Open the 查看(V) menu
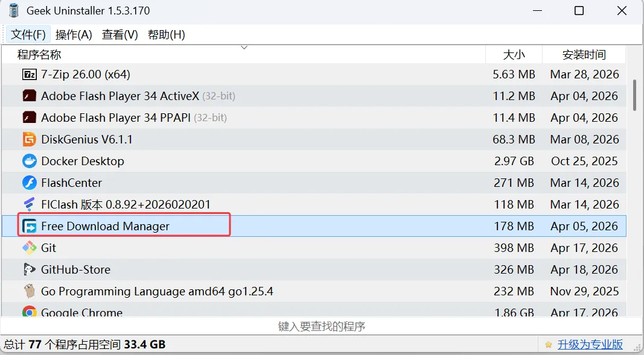This screenshot has width=644, height=355. pyautogui.click(x=120, y=34)
